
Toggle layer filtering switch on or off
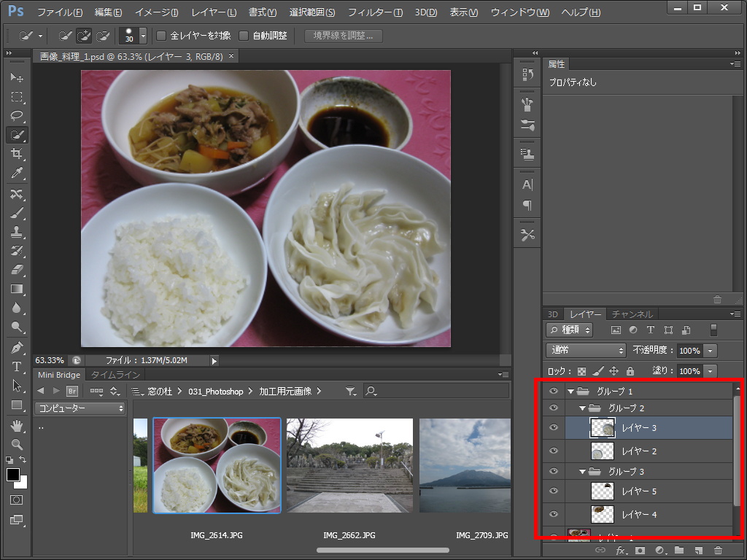[713, 330]
